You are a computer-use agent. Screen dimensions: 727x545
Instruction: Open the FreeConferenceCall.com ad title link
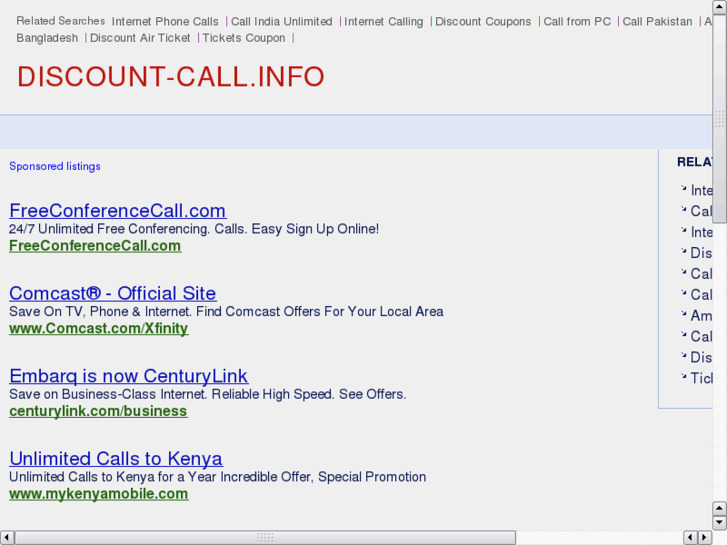click(x=118, y=211)
